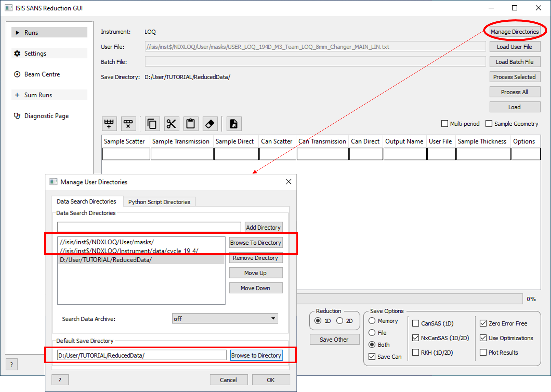Click the insert row toolbar icon

coord(109,124)
